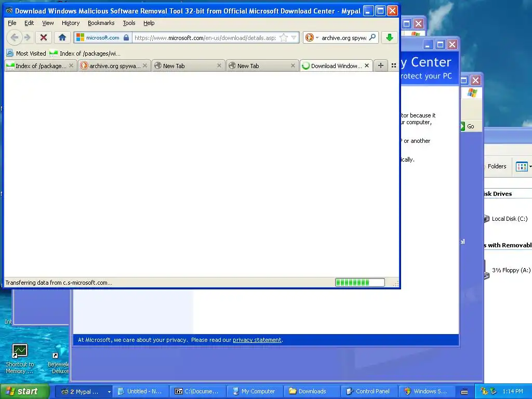Click the Back arrow in Mypal
The width and height of the screenshot is (532, 399).
point(14,37)
